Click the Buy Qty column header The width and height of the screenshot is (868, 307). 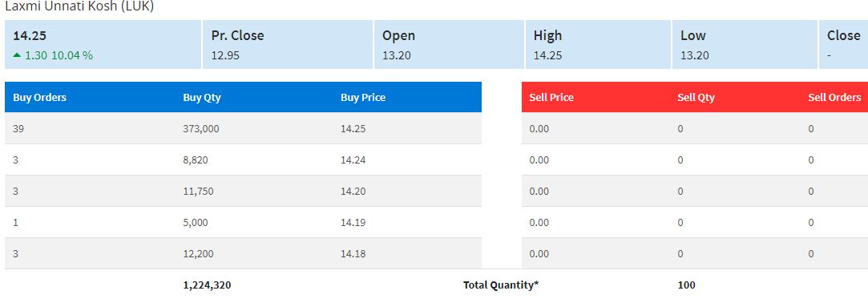201,97
